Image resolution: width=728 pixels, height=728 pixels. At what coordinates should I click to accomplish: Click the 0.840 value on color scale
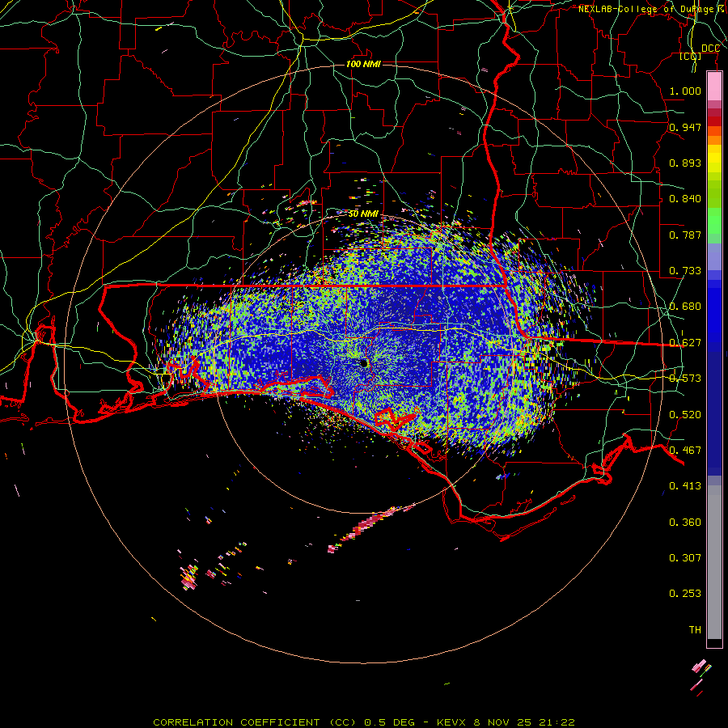click(685, 199)
